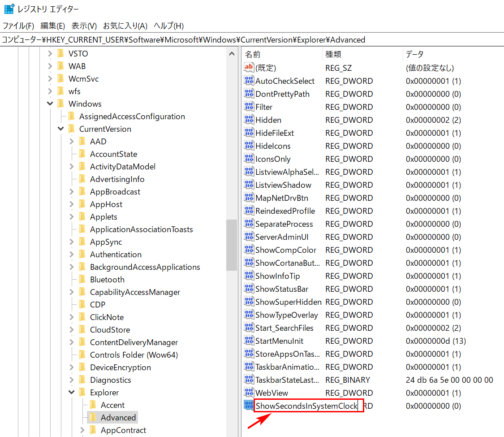Expand the AAD tree node
Viewport: 504px width, 437px height.
71,142
